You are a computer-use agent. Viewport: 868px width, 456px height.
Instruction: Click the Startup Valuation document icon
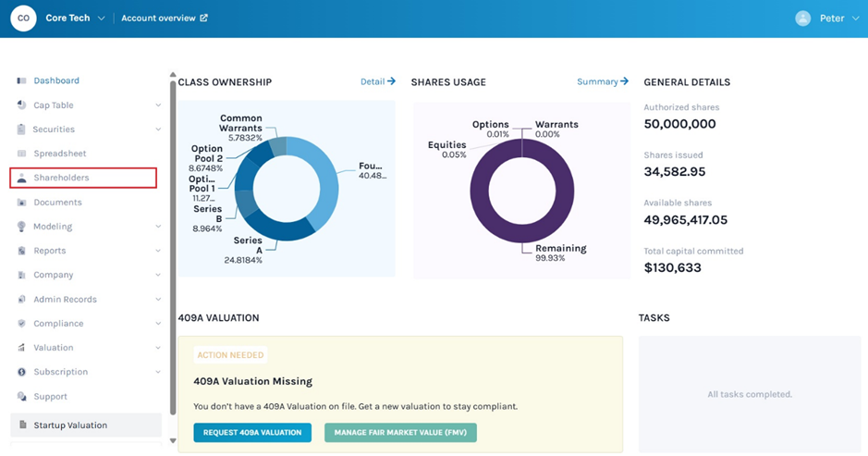tap(21, 425)
